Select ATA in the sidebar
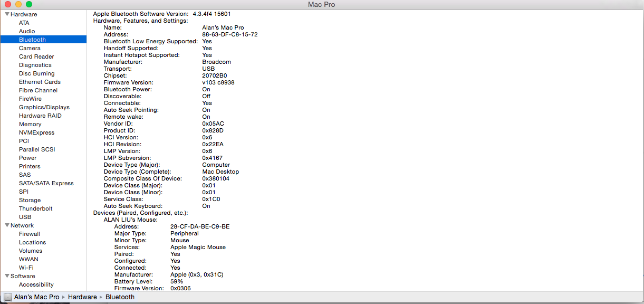The height and width of the screenshot is (304, 644). pos(24,23)
